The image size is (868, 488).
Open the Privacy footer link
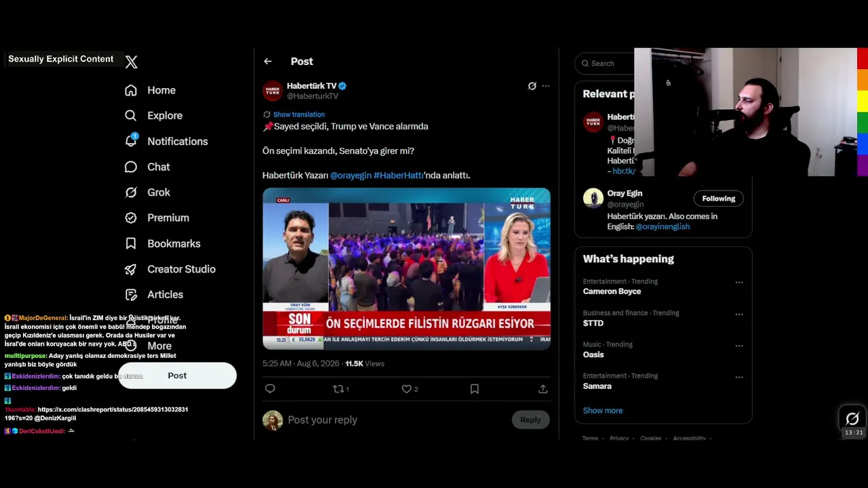(x=619, y=439)
